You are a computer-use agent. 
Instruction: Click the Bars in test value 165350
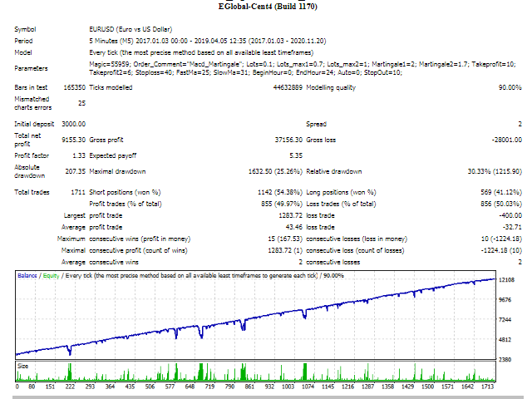(x=71, y=86)
